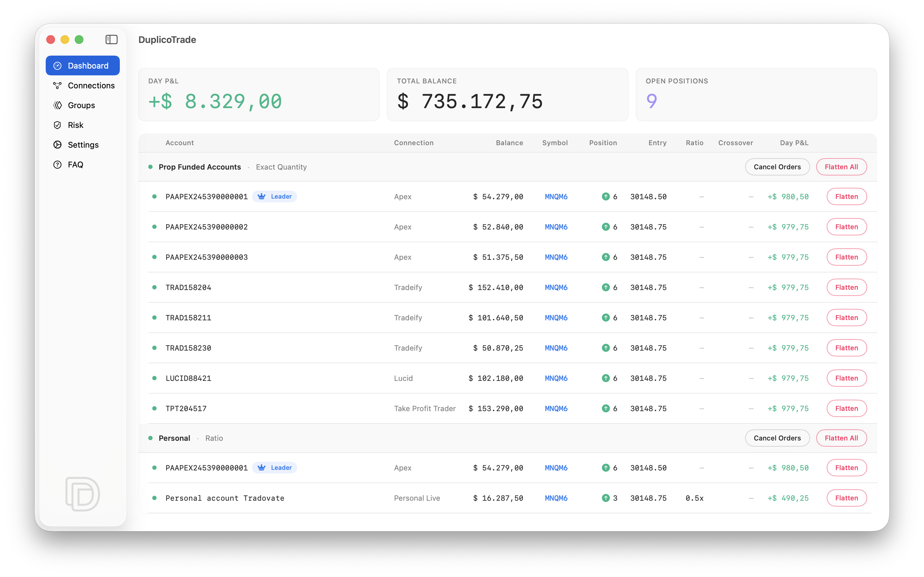This screenshot has height=577, width=924.
Task: Click long position arrow for PAAPEX245390000003
Action: (605, 257)
